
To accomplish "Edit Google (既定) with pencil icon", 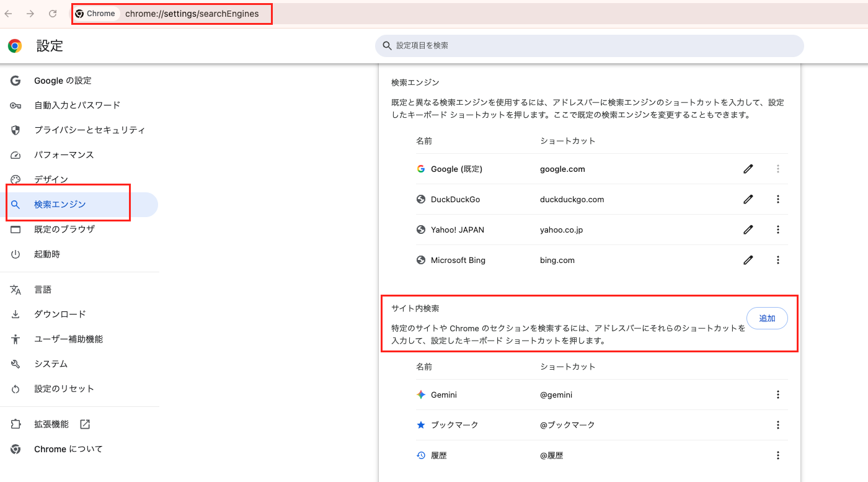I will tap(748, 169).
